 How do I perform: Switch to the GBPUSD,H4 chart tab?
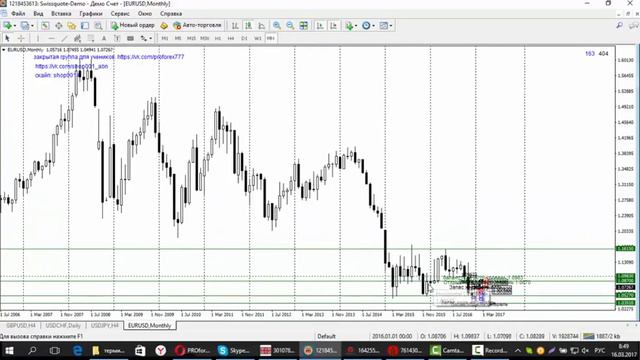click(x=20, y=325)
